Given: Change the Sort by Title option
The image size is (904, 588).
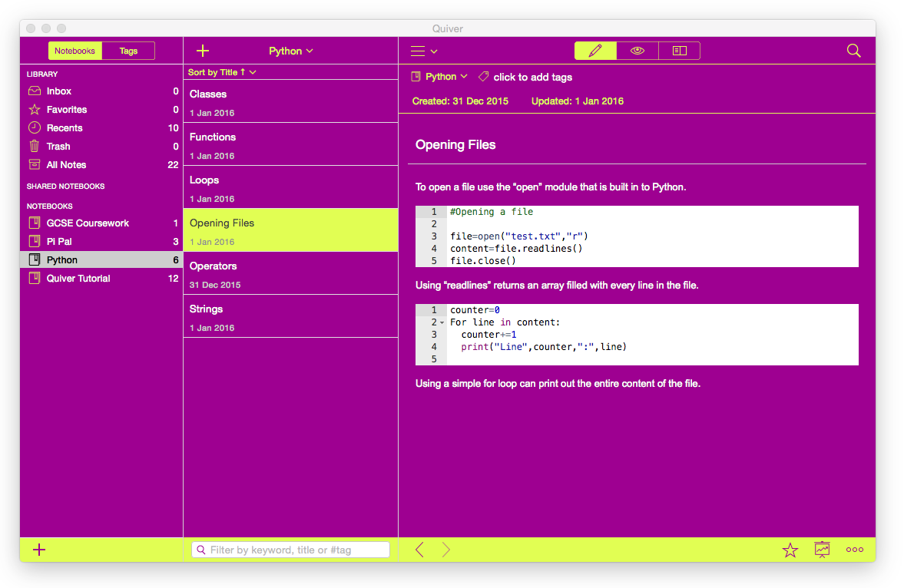Looking at the screenshot, I should [222, 72].
